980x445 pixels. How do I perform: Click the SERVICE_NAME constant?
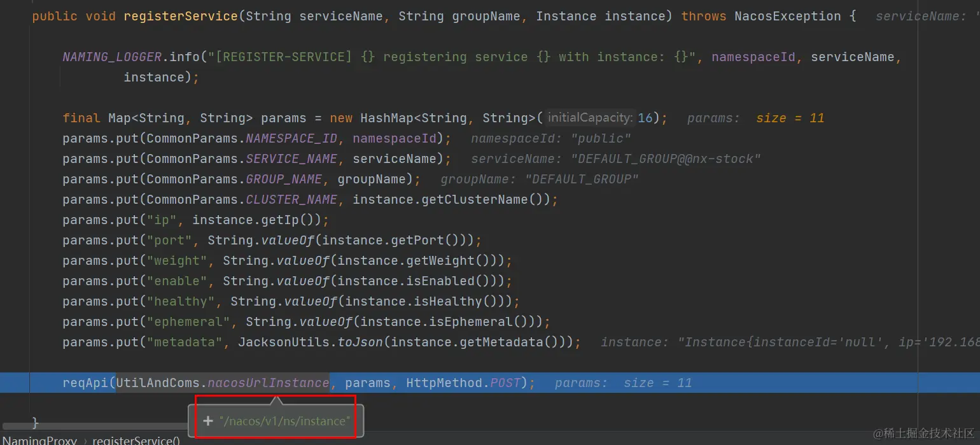pyautogui.click(x=291, y=159)
